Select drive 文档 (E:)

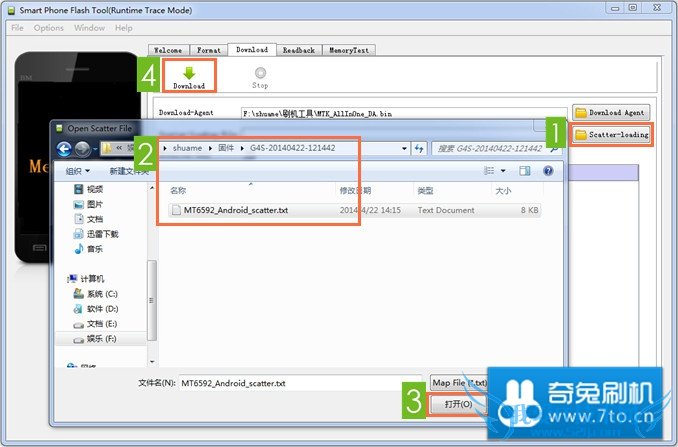(96, 324)
